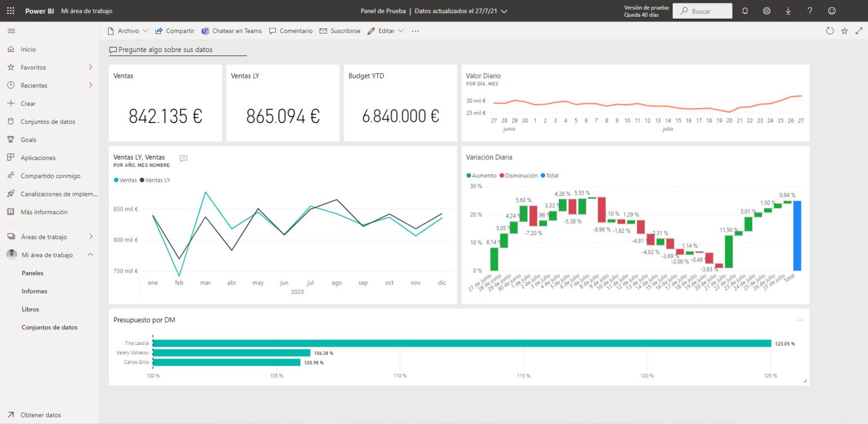
Task: Click Mi área de trabajo in header
Action: [x=86, y=11]
